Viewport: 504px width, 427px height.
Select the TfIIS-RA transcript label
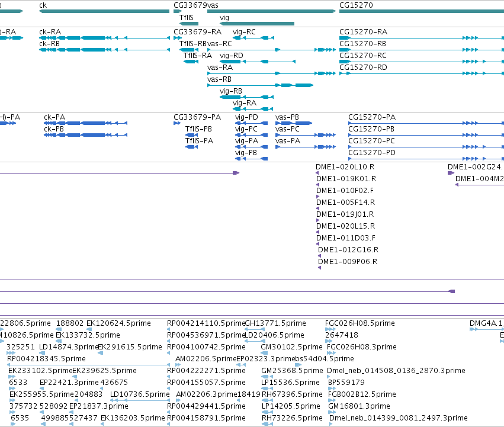(198, 56)
